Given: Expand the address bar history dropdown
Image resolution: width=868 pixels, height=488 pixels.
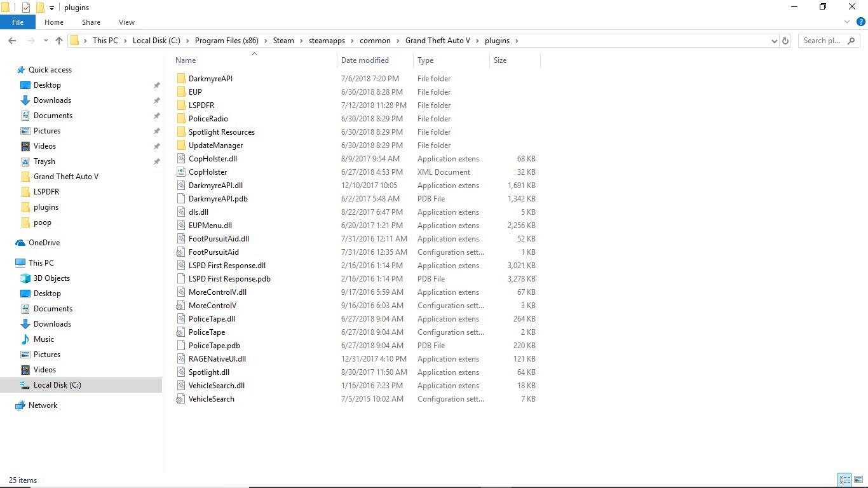Looking at the screenshot, I should [x=774, y=41].
